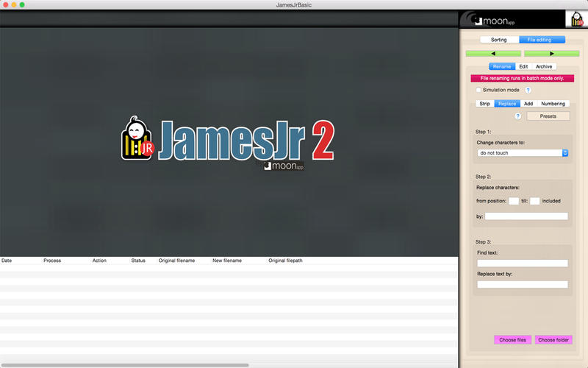The height and width of the screenshot is (368, 588).
Task: Click the green right arrow button
Action: point(551,54)
